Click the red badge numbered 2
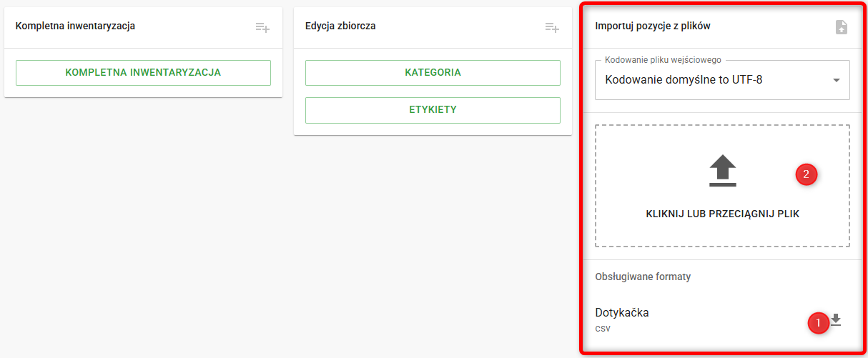 [x=807, y=174]
